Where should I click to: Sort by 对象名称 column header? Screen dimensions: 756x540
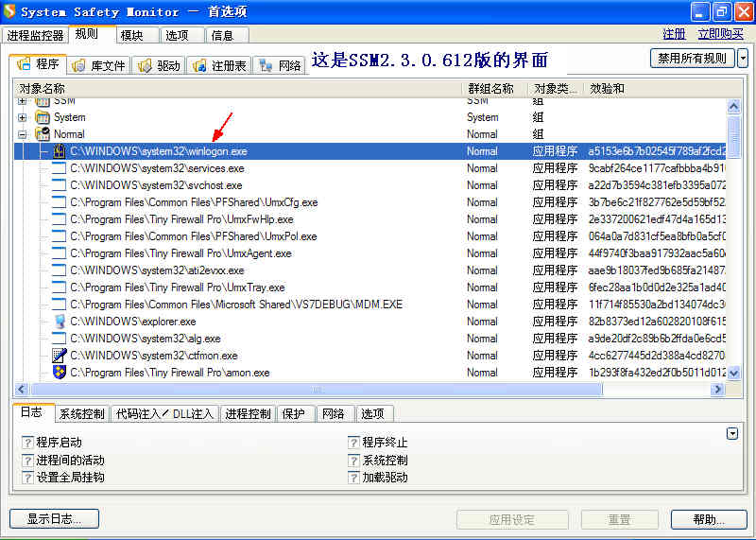point(239,89)
